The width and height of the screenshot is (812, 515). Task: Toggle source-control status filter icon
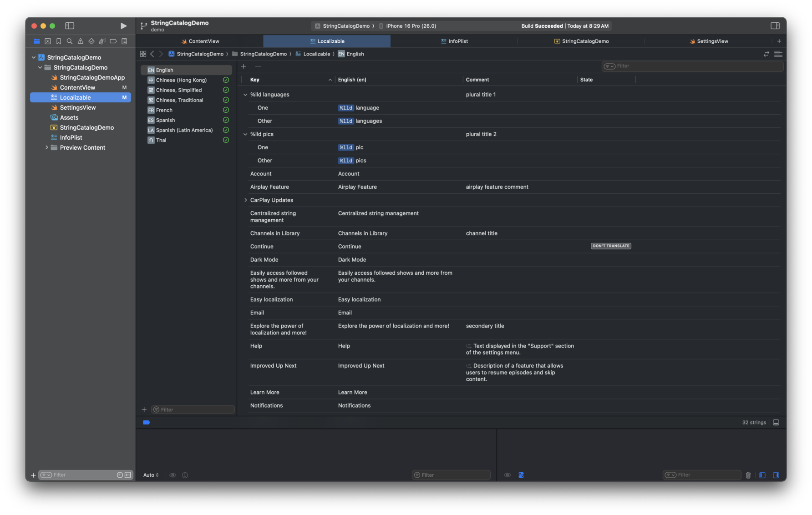tap(128, 475)
